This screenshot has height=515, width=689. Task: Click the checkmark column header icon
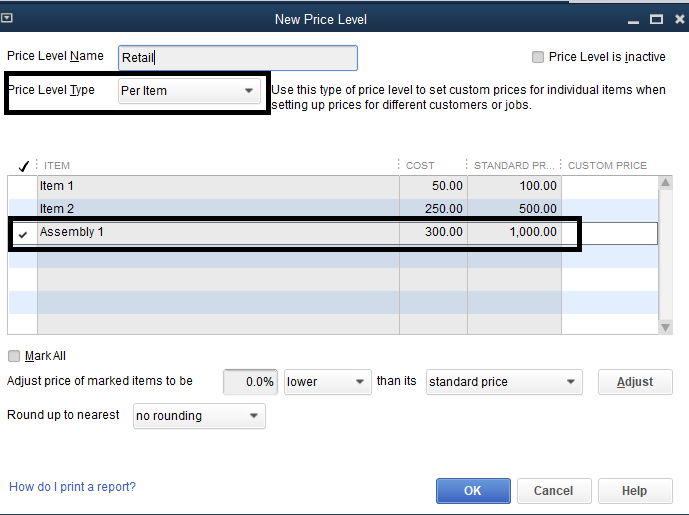[23, 166]
